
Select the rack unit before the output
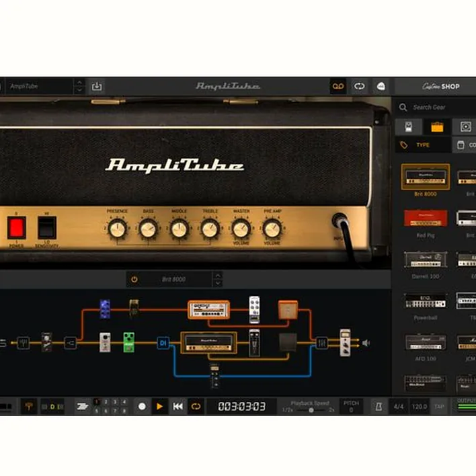pos(345,342)
